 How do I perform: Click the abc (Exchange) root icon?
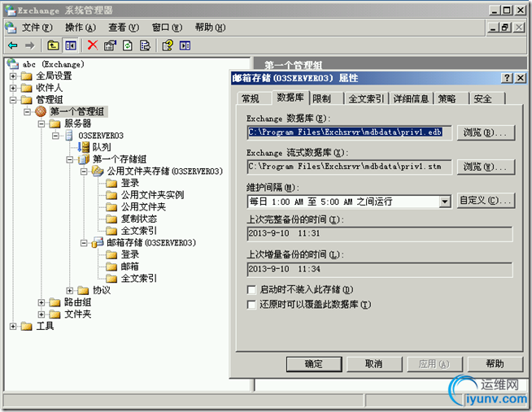tap(12, 63)
